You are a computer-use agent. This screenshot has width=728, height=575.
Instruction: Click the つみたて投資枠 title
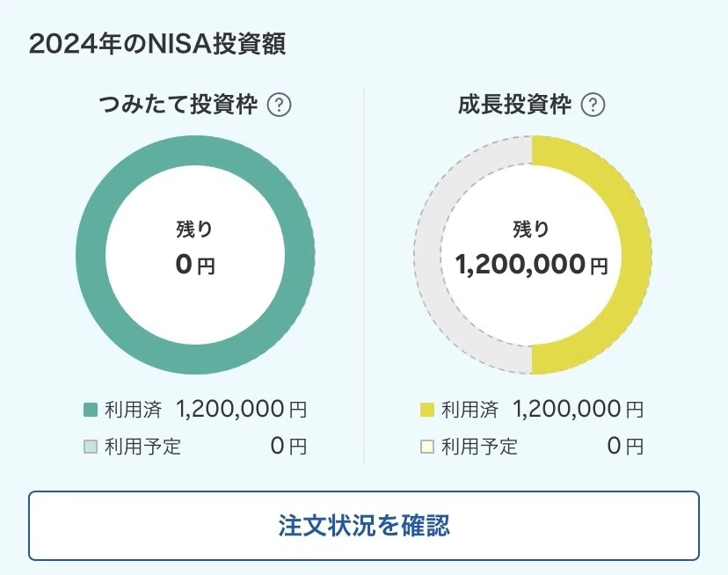coord(178,105)
